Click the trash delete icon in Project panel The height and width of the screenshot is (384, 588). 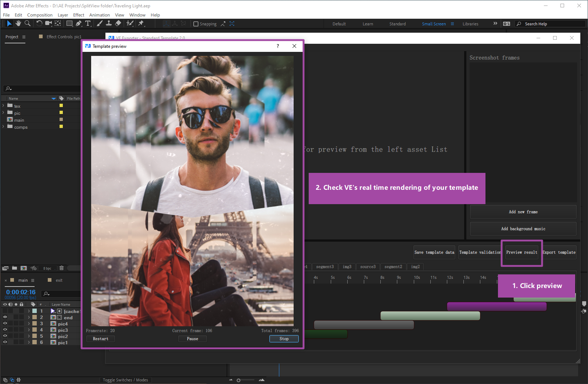[x=61, y=268]
